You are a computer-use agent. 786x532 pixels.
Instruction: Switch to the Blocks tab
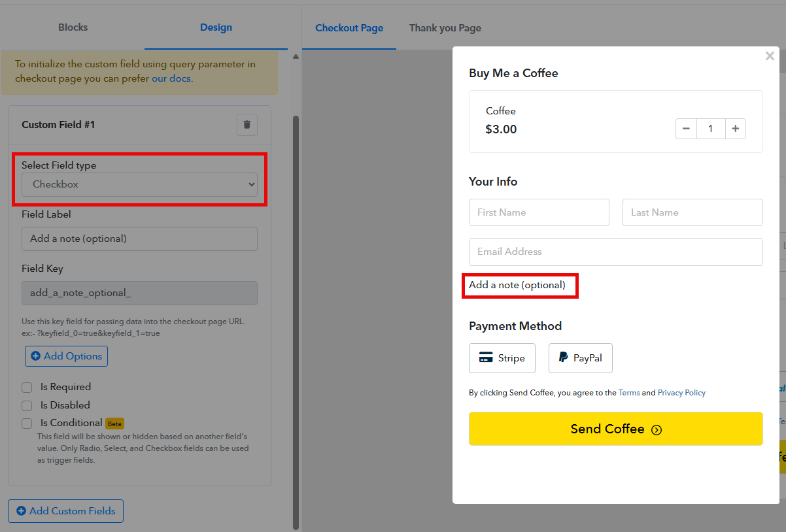[73, 27]
